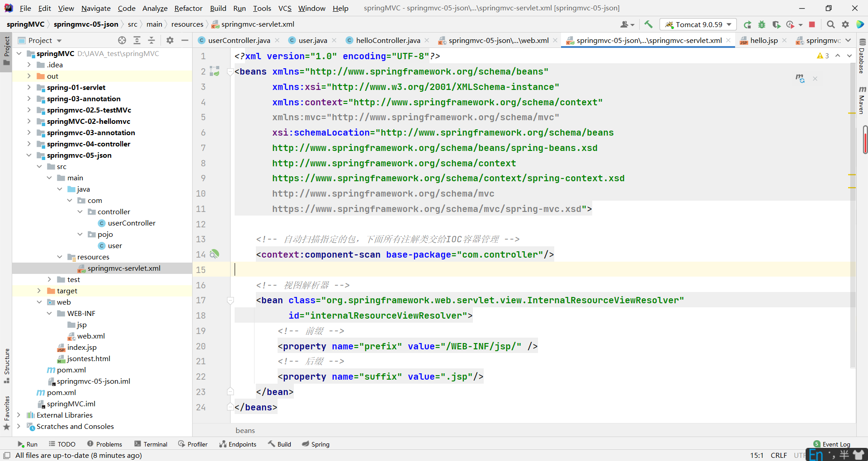Toggle tool window bars icon in status bar
The height and width of the screenshot is (461, 868).
coord(7,455)
